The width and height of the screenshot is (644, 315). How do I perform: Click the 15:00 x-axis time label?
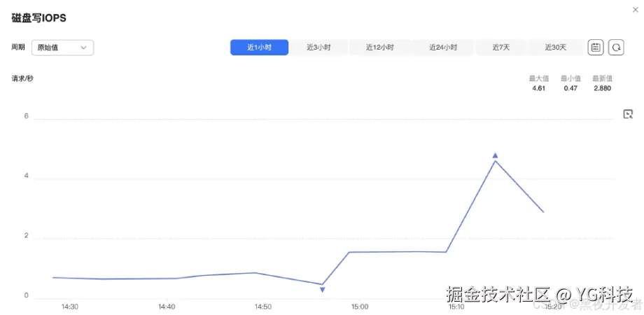[359, 307]
